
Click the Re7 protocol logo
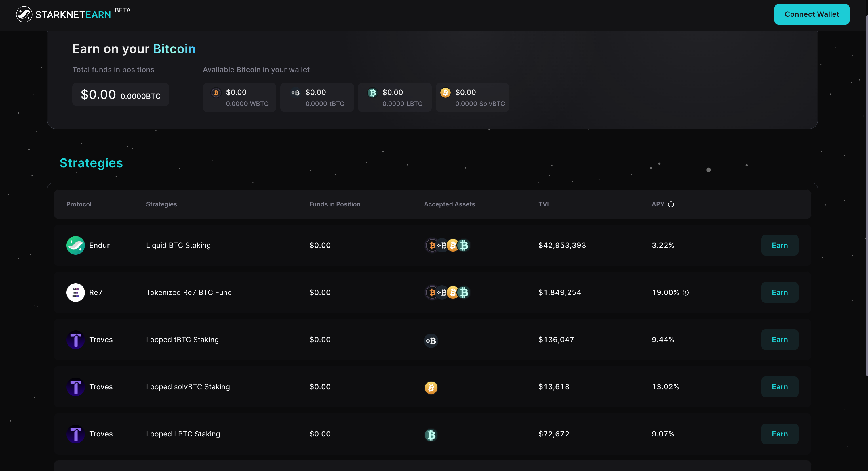click(75, 292)
